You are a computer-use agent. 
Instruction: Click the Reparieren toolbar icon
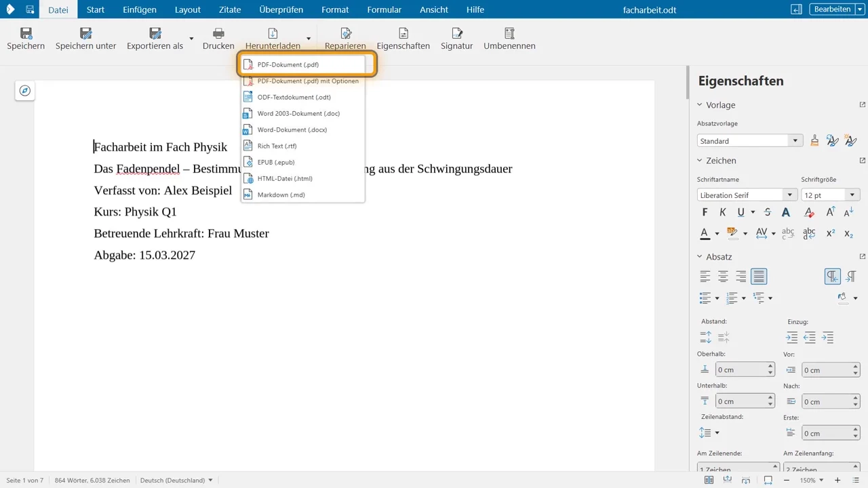pos(345,33)
